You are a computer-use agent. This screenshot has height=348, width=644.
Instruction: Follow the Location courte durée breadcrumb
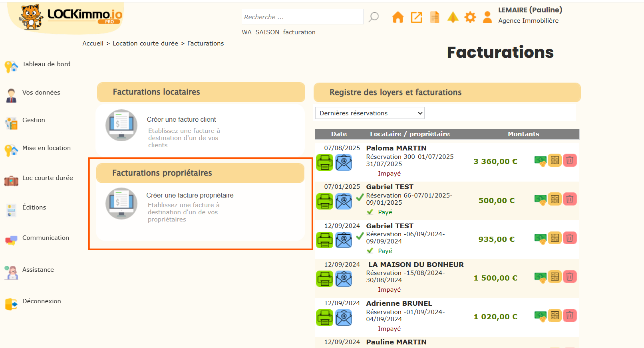click(x=145, y=43)
